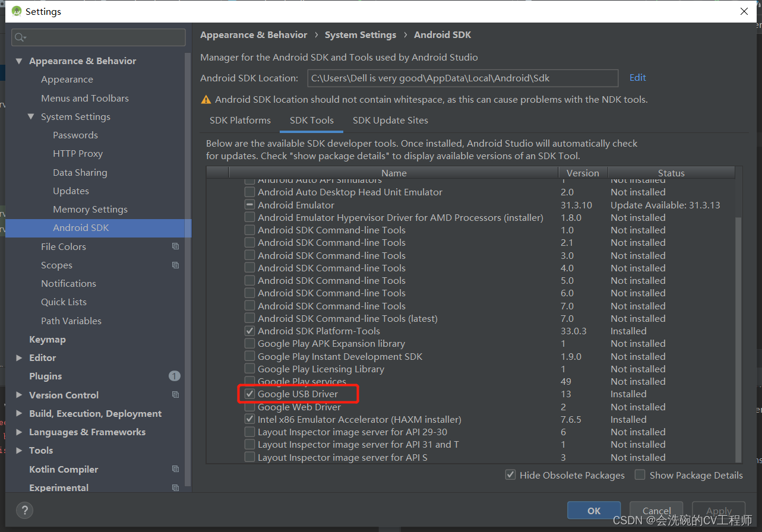Select HTTP Proxy settings
This screenshot has height=532, width=762.
coord(78,154)
